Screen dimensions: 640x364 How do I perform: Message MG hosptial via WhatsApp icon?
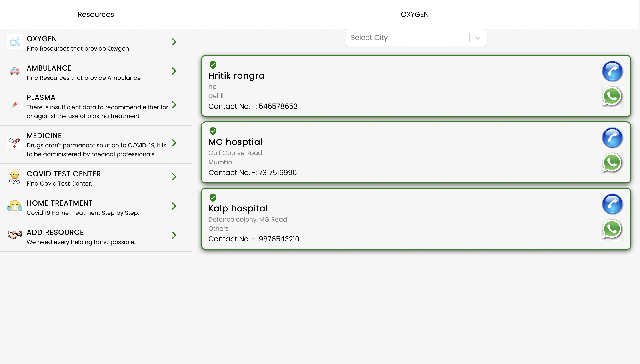(612, 163)
